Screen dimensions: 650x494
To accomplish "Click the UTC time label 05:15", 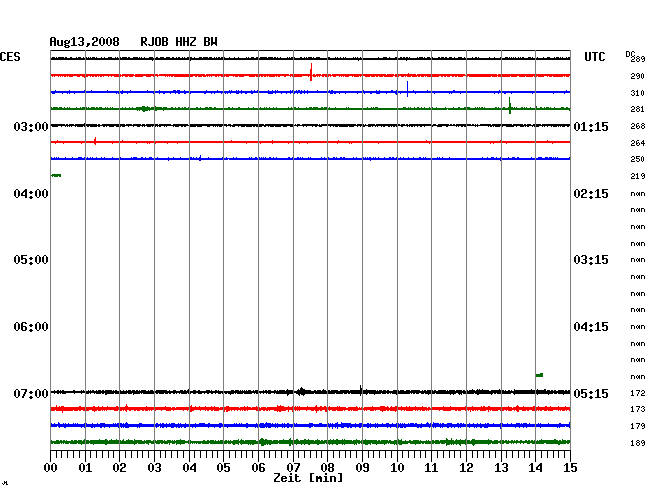I will coord(591,393).
